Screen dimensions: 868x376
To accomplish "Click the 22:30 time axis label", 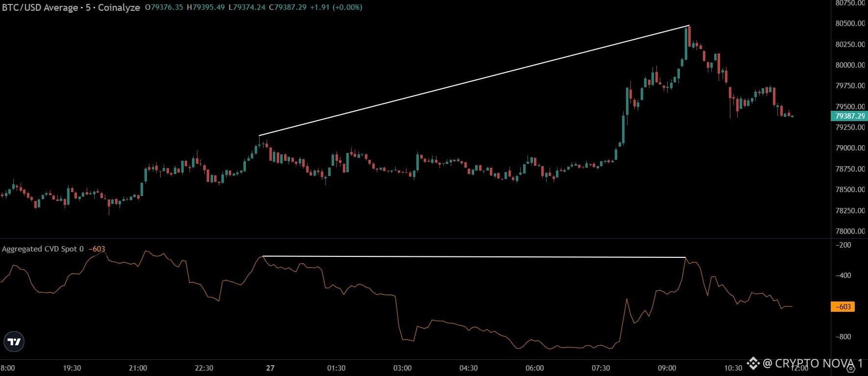I will click(x=204, y=368).
